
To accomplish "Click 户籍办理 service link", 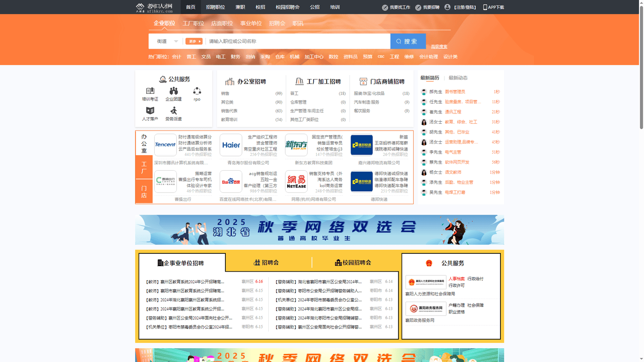I will [x=457, y=305].
